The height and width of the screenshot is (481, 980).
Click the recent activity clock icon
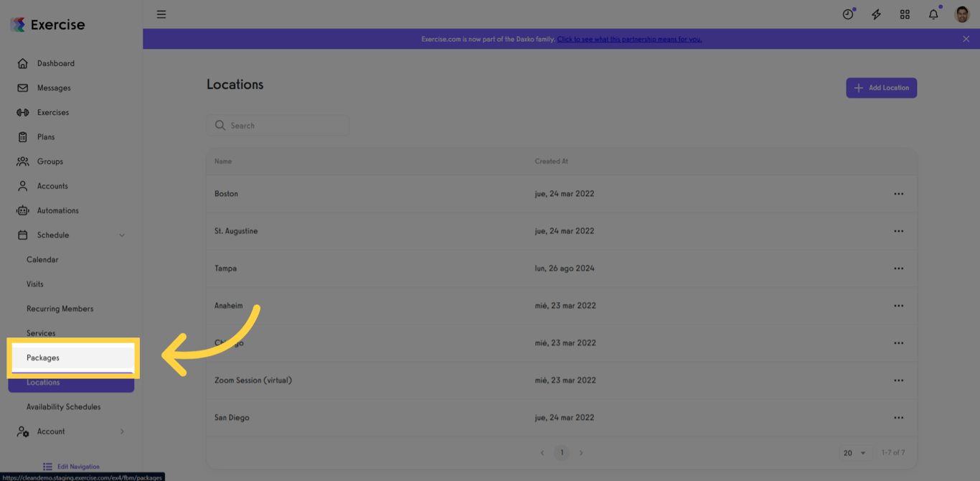pyautogui.click(x=847, y=14)
